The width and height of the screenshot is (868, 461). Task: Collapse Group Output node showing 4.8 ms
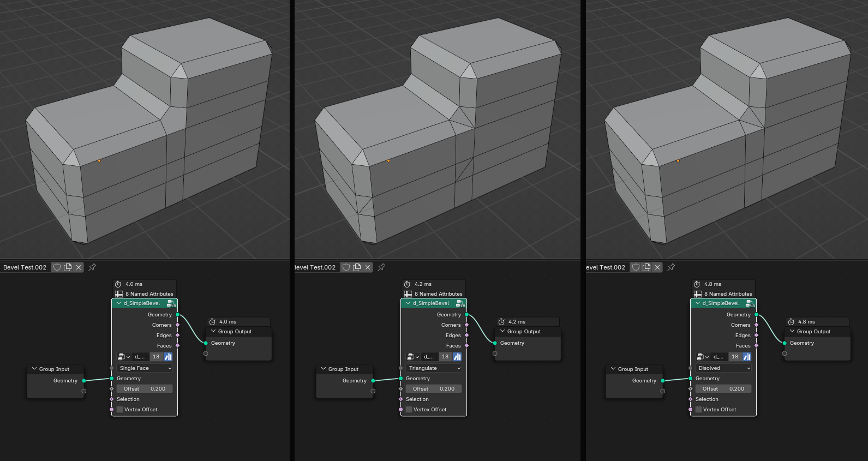tap(792, 332)
